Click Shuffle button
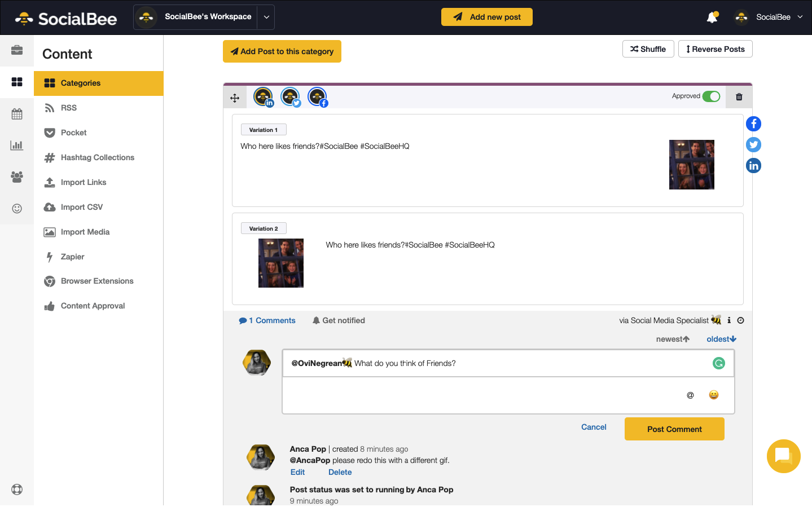This screenshot has height=507, width=812. 648,49
